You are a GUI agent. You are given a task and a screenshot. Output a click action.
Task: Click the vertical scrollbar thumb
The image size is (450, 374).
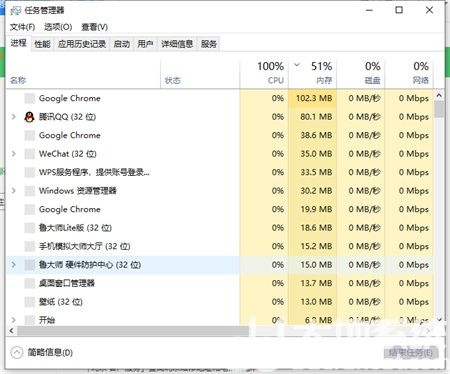coord(439,109)
